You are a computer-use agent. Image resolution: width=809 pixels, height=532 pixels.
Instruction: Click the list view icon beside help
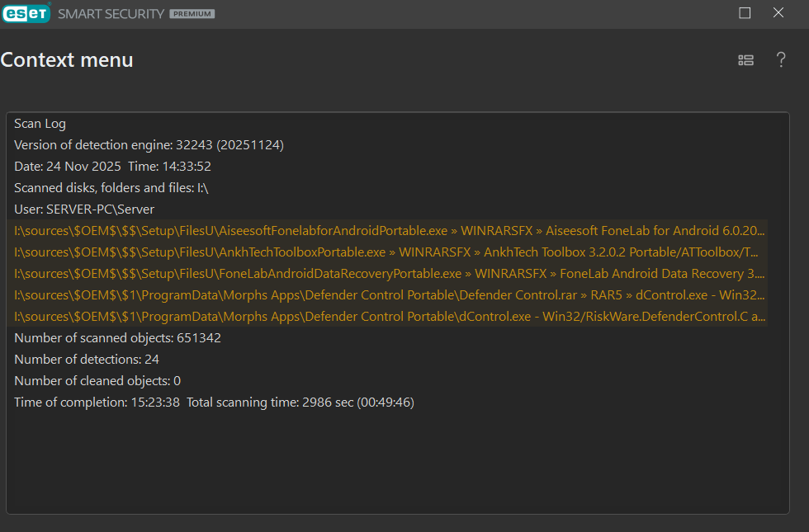745,59
